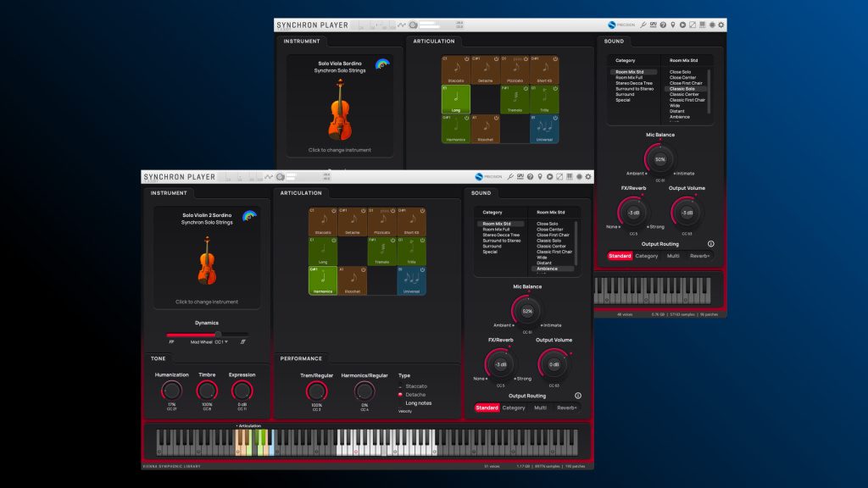This screenshot has width=868, height=488.
Task: Open the CC1 dropdown under Dynamics
Action: [221, 342]
